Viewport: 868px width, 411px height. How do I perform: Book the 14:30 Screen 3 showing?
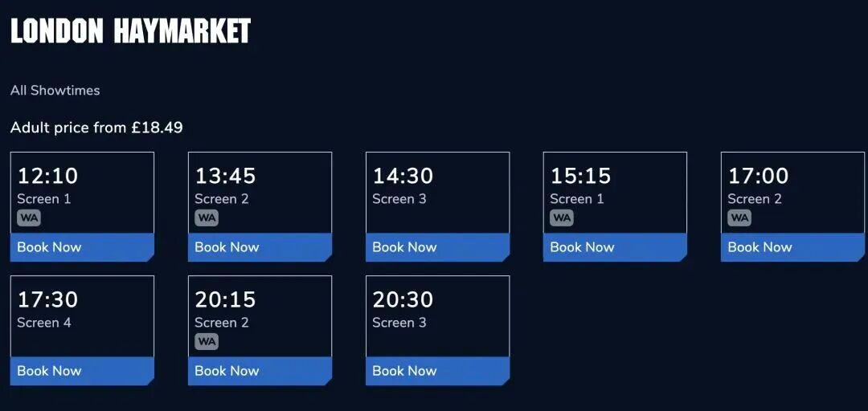coord(436,247)
